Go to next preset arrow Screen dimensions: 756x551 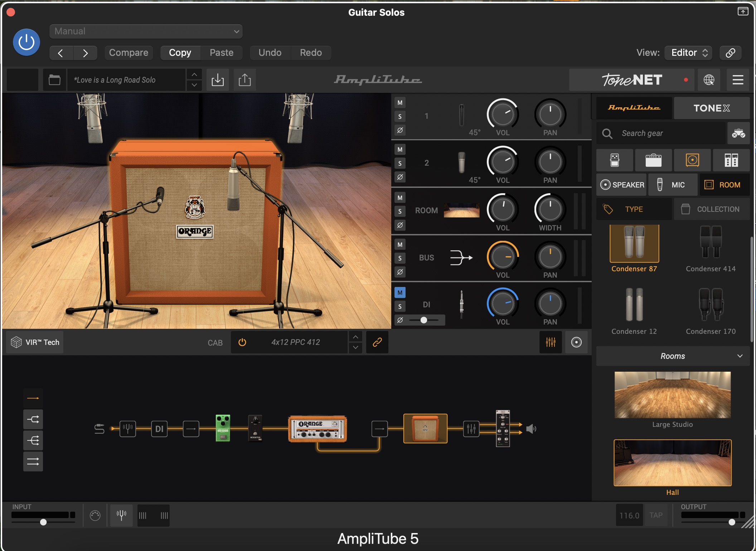[85, 53]
